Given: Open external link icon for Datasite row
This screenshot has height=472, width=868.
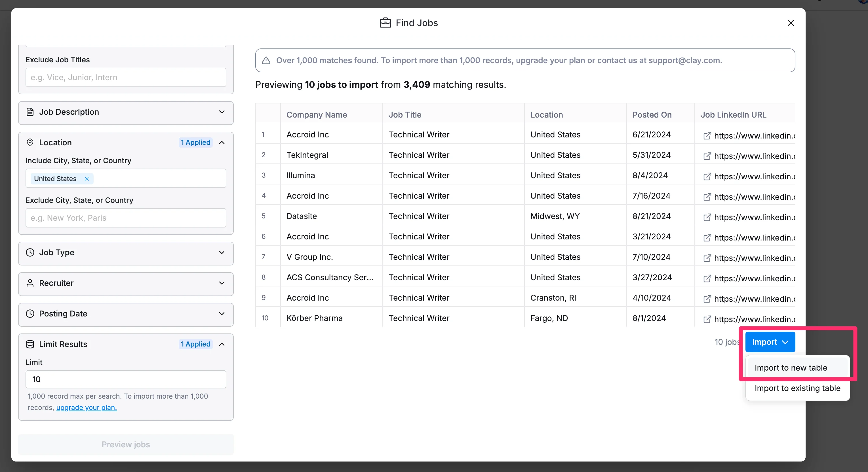Looking at the screenshot, I should (707, 217).
